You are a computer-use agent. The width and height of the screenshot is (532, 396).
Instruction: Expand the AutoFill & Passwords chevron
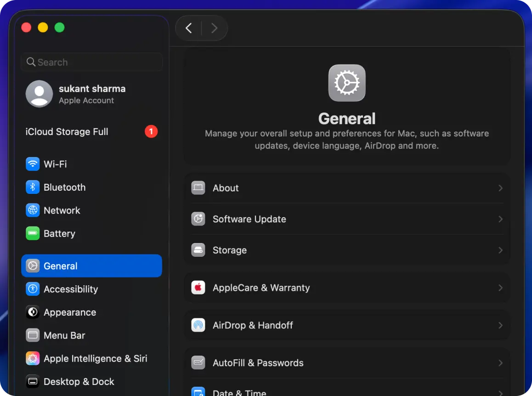(x=500, y=363)
